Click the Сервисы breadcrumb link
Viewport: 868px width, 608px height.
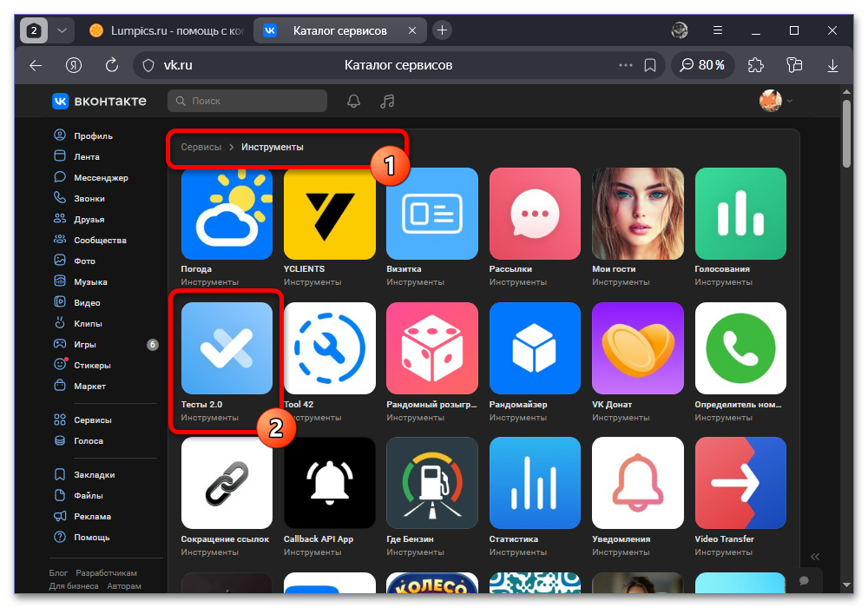(x=201, y=147)
